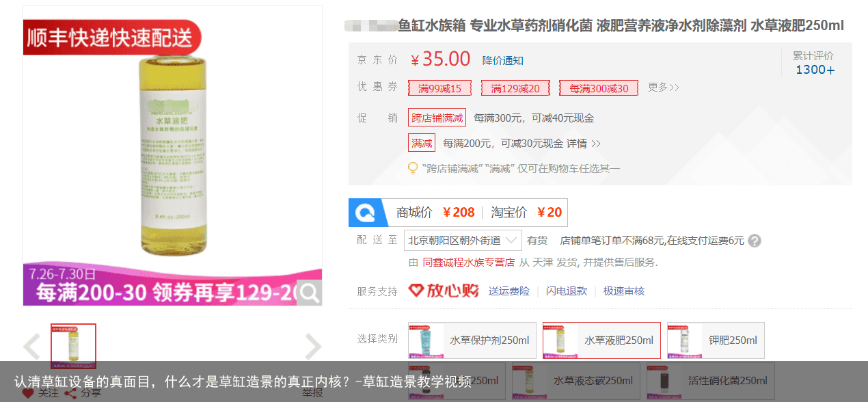Click the 放心购 service badge

(x=444, y=291)
